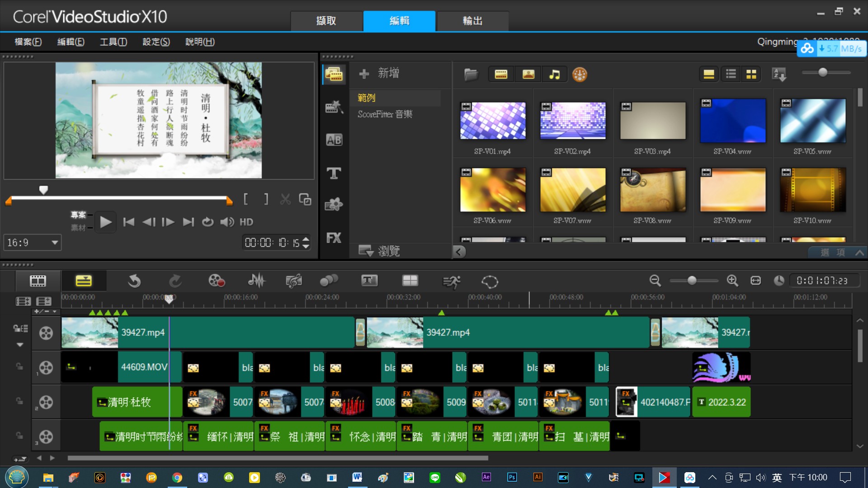Open the Mask Creator icon
Image resolution: width=868 pixels, height=488 pixels.
coord(490,282)
